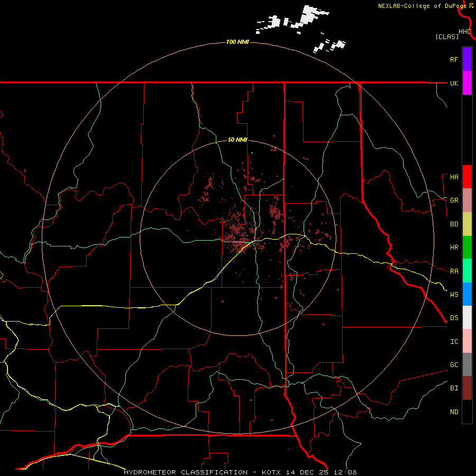Select the GC legend label
This screenshot has width=476, height=476.
pyautogui.click(x=454, y=365)
